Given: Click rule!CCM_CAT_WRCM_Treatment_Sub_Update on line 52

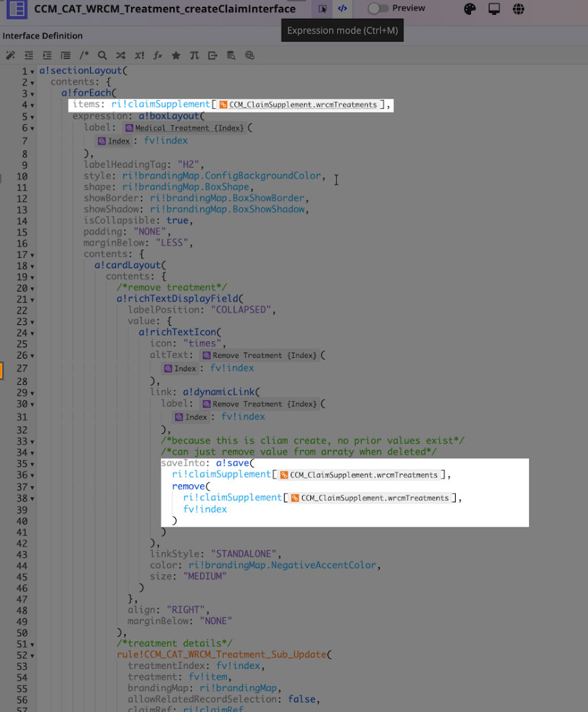Looking at the screenshot, I should pyautogui.click(x=222, y=655).
